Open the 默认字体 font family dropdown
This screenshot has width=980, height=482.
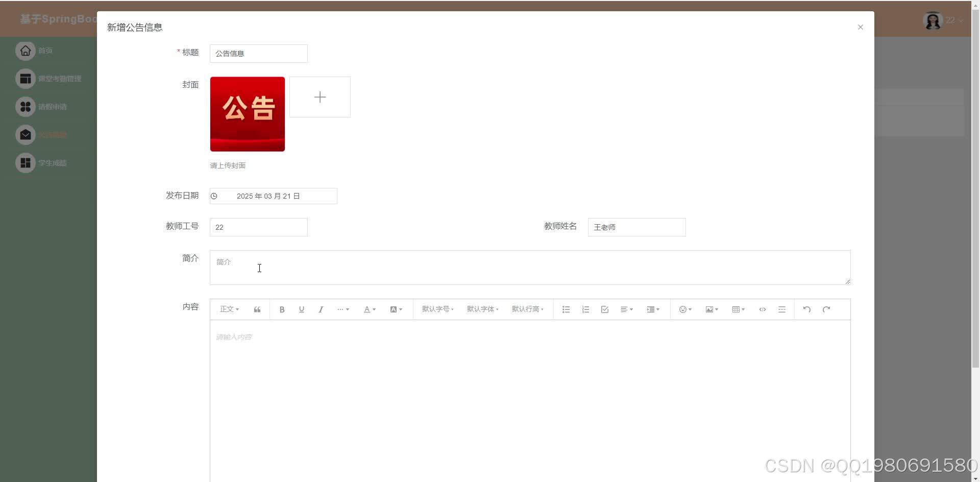coord(482,309)
